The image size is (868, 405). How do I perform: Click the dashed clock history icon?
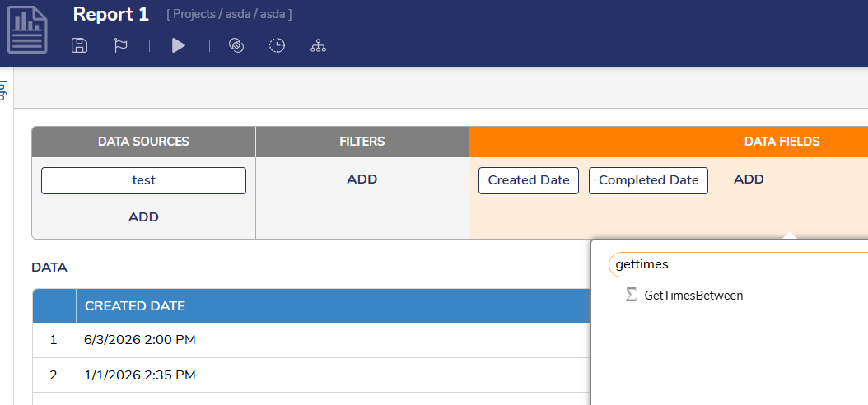coord(277,45)
